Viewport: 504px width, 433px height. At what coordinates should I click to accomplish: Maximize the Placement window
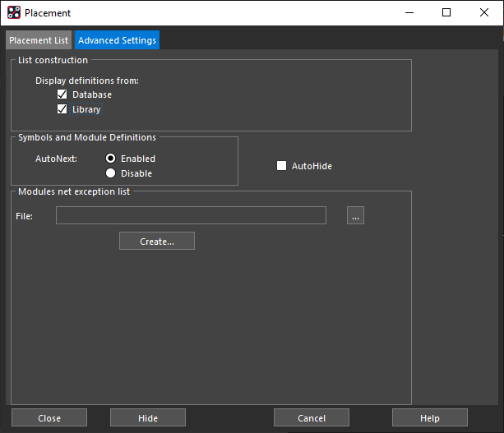(x=446, y=12)
